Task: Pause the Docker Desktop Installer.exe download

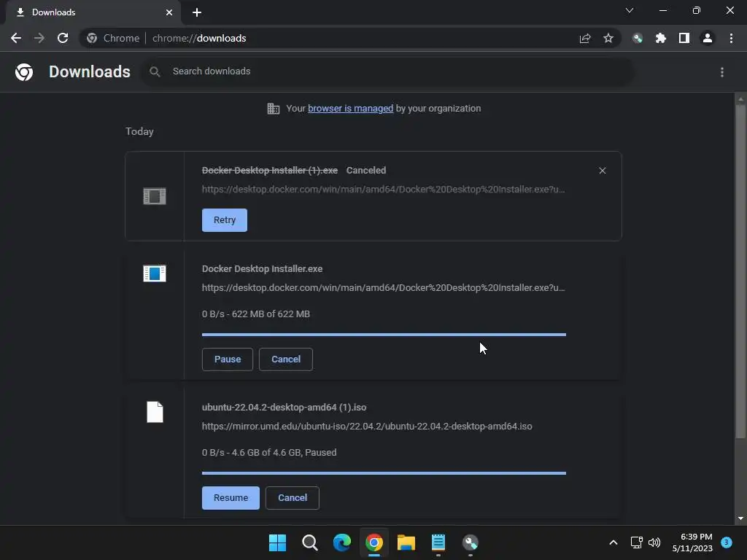Action: pyautogui.click(x=228, y=359)
